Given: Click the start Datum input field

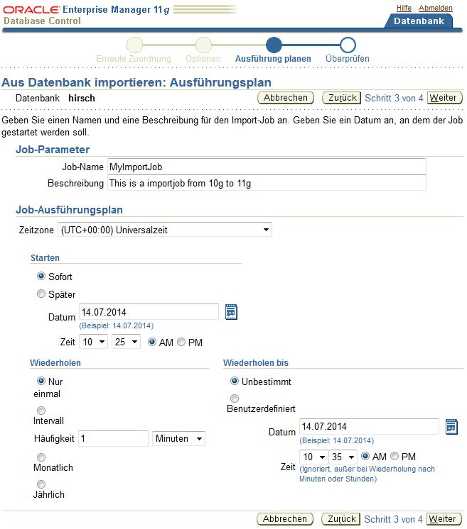Looking at the screenshot, I should pos(149,312).
